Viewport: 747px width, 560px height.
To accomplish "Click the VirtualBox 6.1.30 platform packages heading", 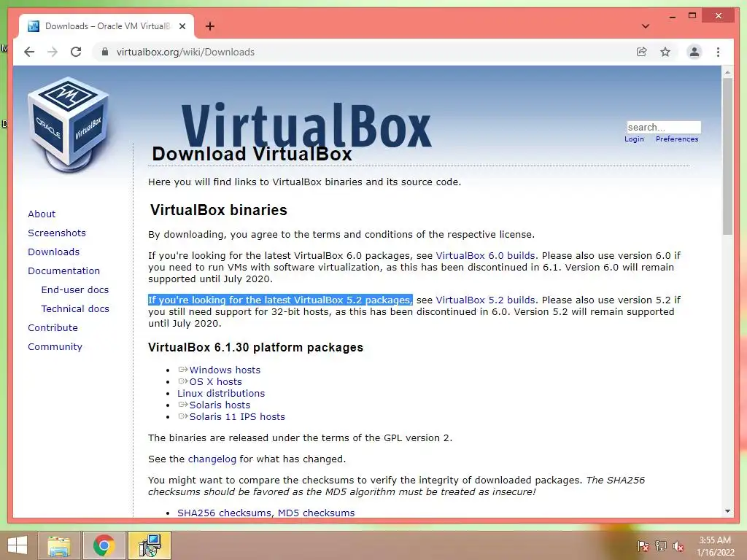I will pyautogui.click(x=255, y=348).
